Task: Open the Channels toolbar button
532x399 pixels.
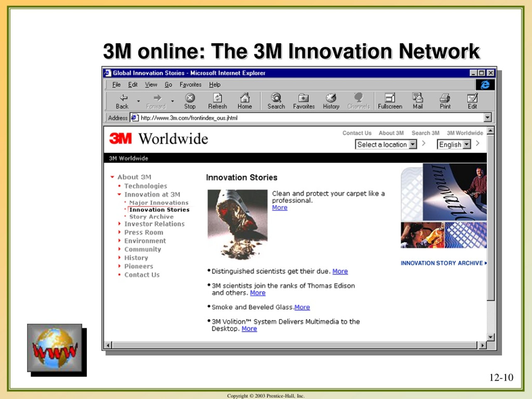Action: pyautogui.click(x=359, y=101)
